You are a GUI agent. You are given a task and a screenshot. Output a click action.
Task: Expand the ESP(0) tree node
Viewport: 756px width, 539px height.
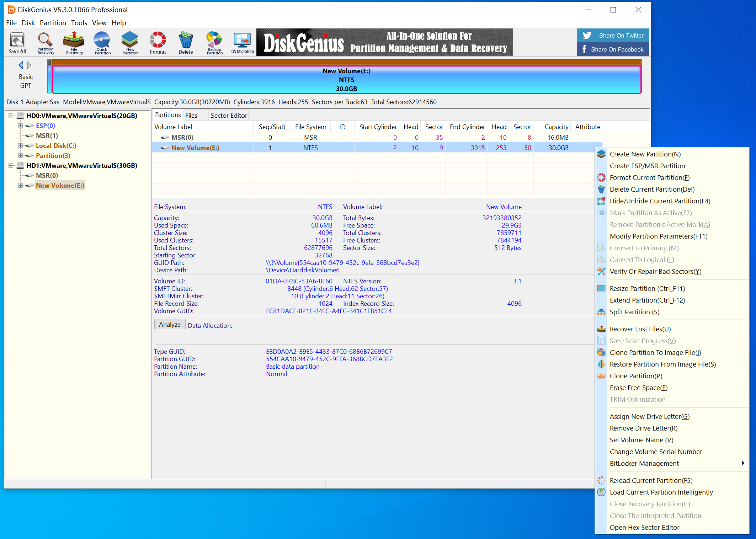20,126
